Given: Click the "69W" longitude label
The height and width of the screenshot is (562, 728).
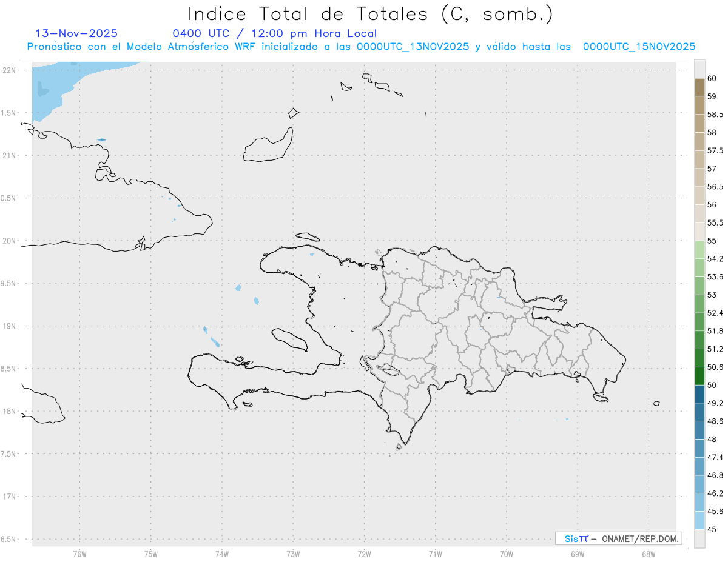Looking at the screenshot, I should point(578,554).
